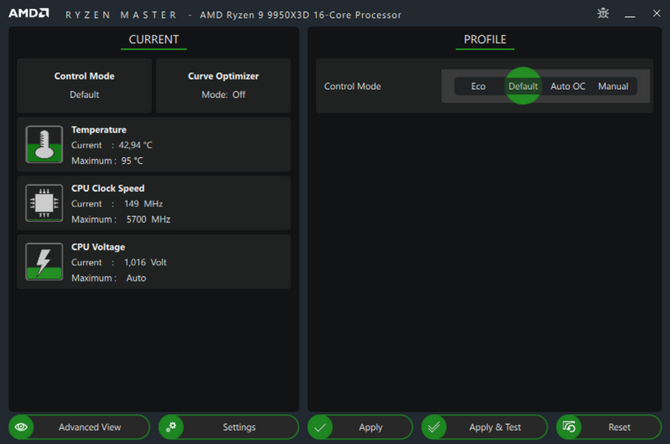Click the gears icon beside Settings
The height and width of the screenshot is (444, 670).
coord(171,427)
